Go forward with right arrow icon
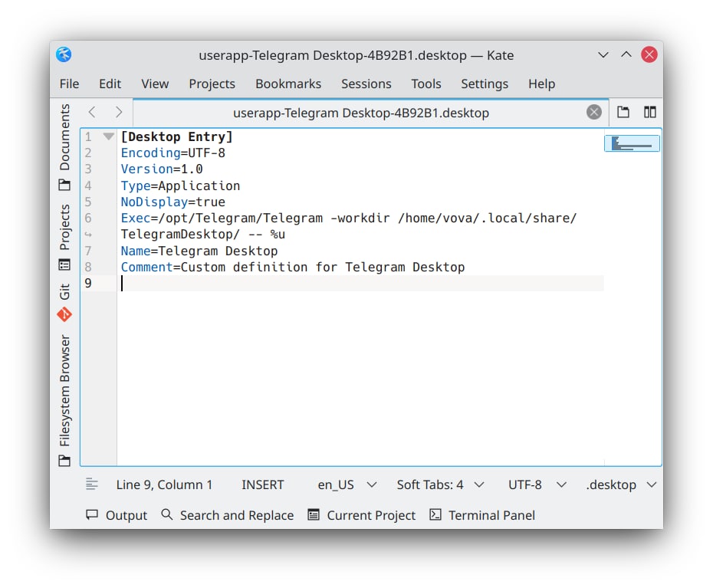713x588 pixels. (x=119, y=112)
